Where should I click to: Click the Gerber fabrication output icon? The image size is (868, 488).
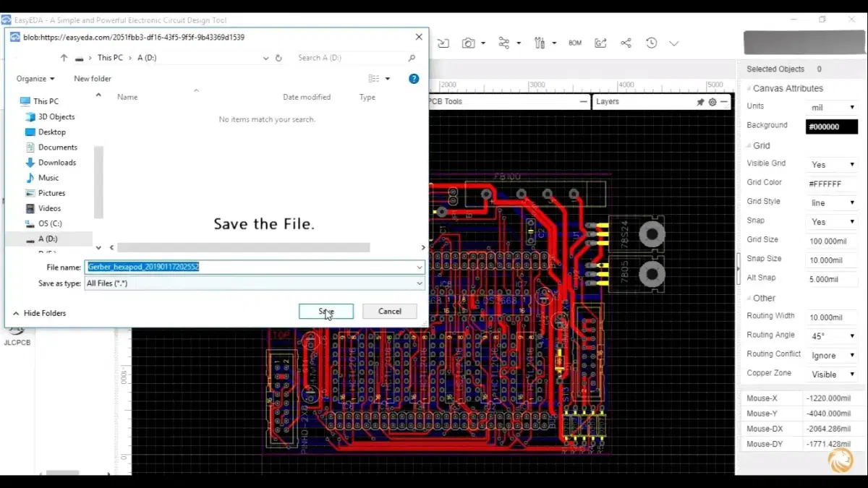click(x=600, y=43)
